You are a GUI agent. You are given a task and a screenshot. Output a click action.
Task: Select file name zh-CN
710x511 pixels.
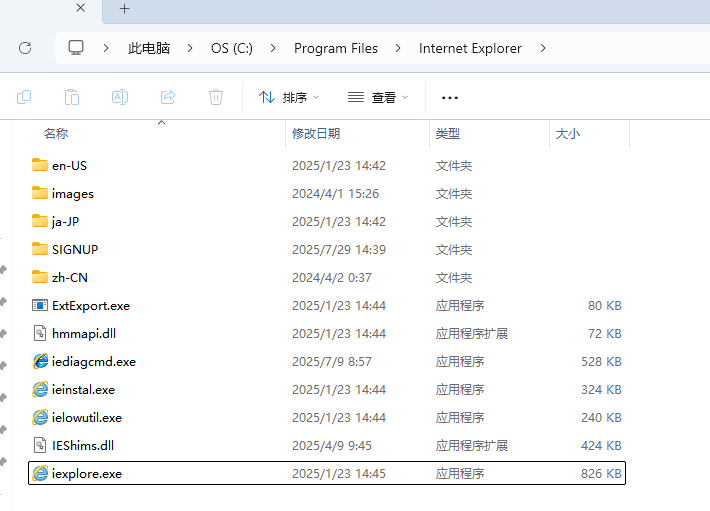pyautogui.click(x=70, y=277)
